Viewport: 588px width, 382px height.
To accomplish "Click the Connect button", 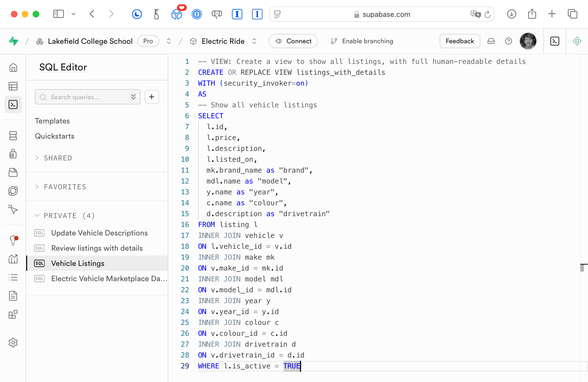I will click(x=293, y=41).
